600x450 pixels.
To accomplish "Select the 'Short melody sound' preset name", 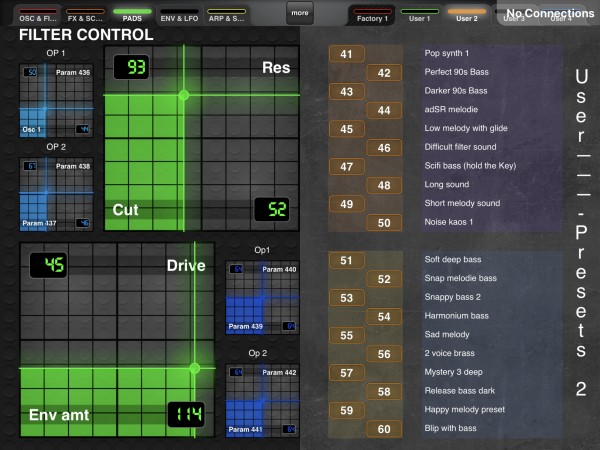I will point(462,203).
